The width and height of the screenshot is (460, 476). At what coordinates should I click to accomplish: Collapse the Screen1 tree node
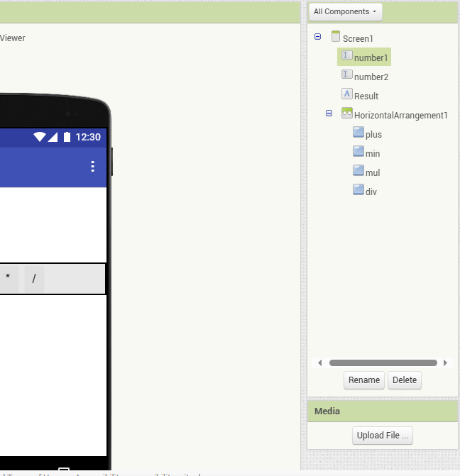click(317, 37)
